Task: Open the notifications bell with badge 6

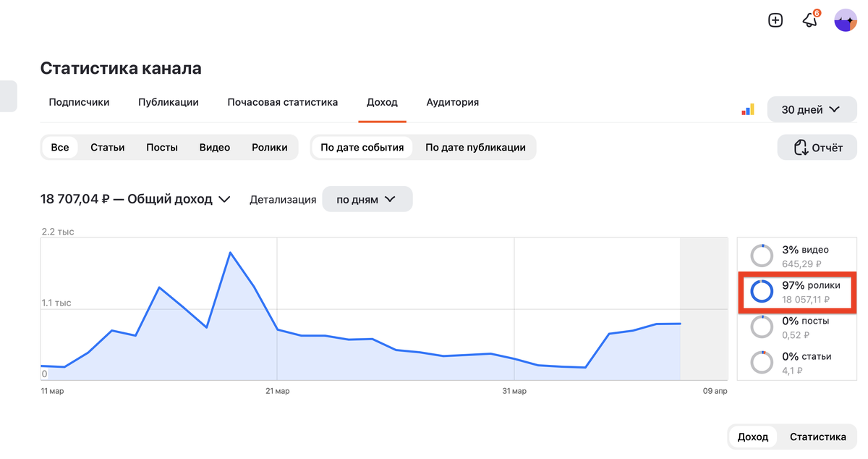Action: [x=809, y=20]
